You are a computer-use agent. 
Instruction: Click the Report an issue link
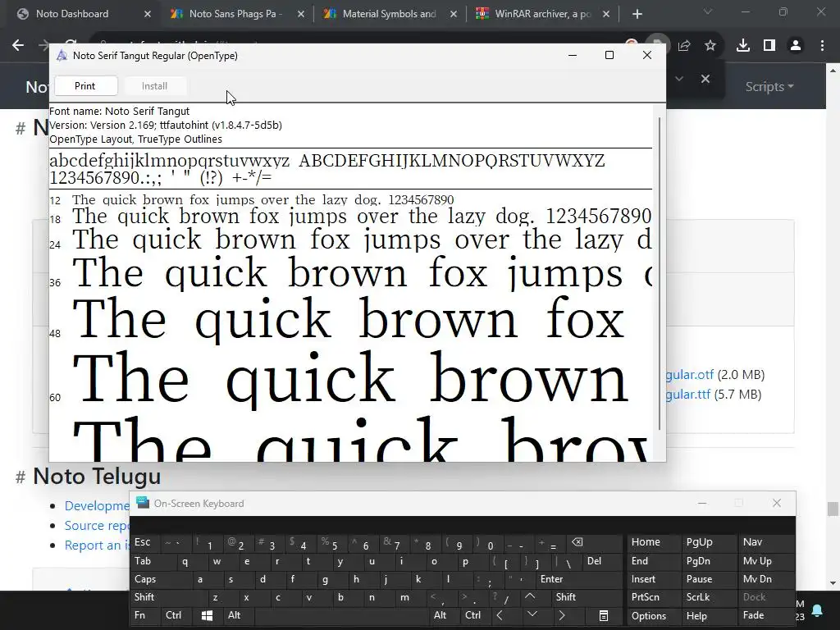(97, 546)
